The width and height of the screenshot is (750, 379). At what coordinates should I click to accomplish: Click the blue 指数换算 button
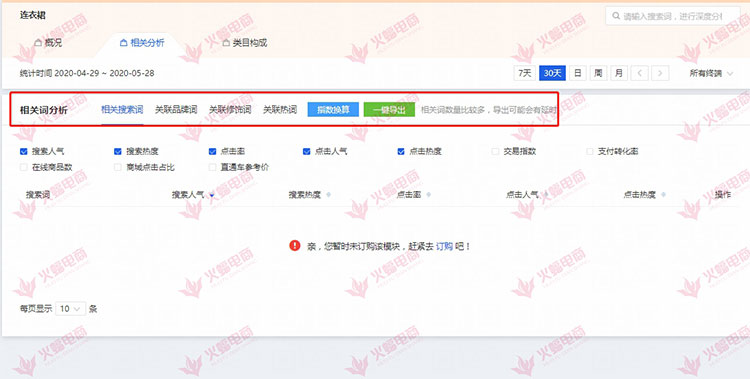point(333,110)
